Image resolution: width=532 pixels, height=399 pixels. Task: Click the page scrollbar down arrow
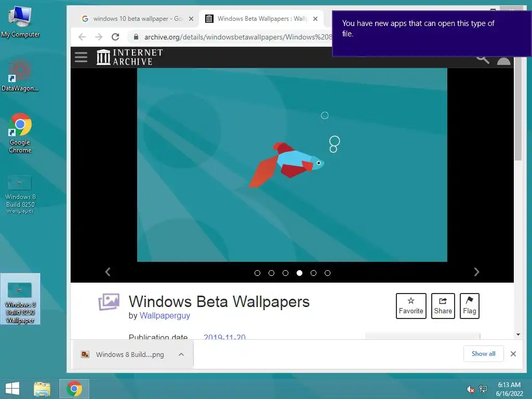[518, 335]
